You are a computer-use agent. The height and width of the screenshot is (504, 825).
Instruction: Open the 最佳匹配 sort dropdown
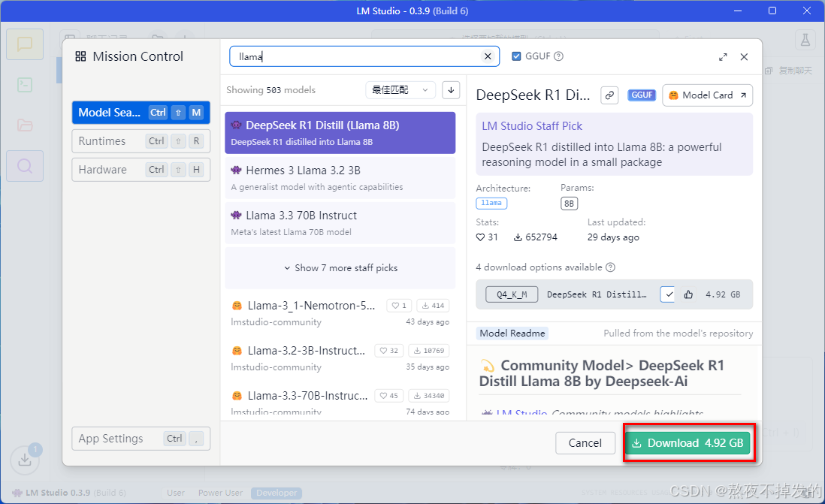point(400,90)
